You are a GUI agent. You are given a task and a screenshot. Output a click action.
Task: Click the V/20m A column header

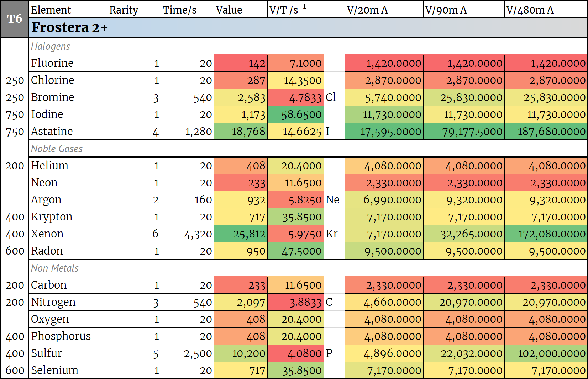click(384, 10)
